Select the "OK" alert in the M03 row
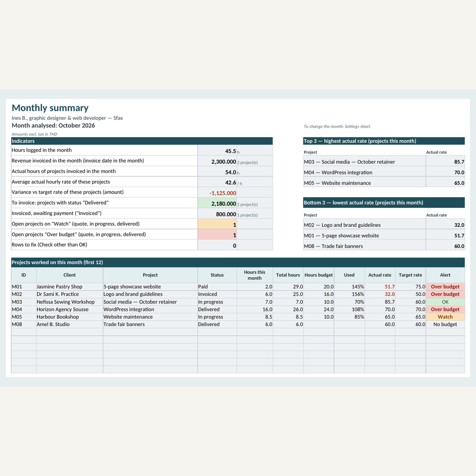Screen dimensions: 476x476 (x=445, y=302)
